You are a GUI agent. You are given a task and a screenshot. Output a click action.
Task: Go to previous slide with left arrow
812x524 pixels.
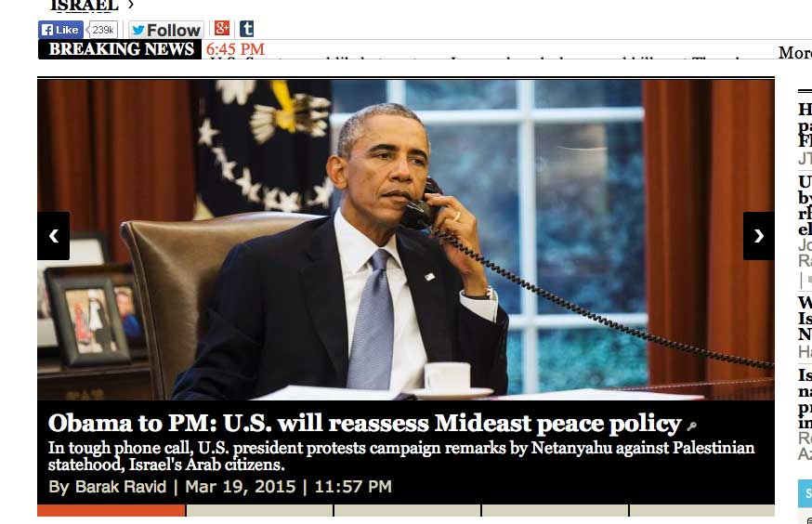pyautogui.click(x=53, y=236)
